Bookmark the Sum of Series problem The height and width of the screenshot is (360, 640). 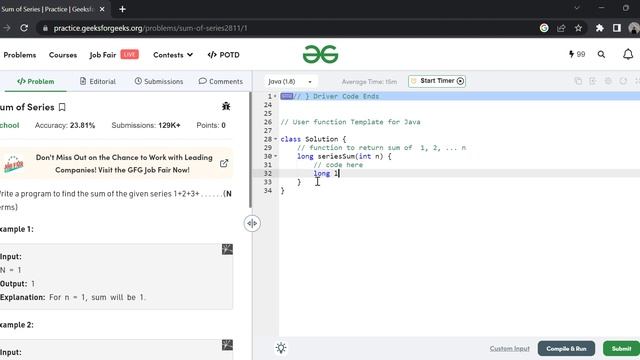pyautogui.click(x=62, y=107)
